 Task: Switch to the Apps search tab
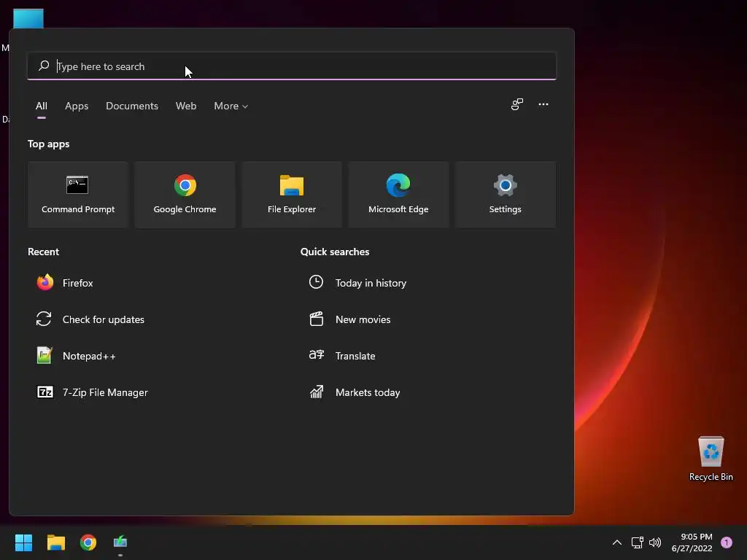77,106
